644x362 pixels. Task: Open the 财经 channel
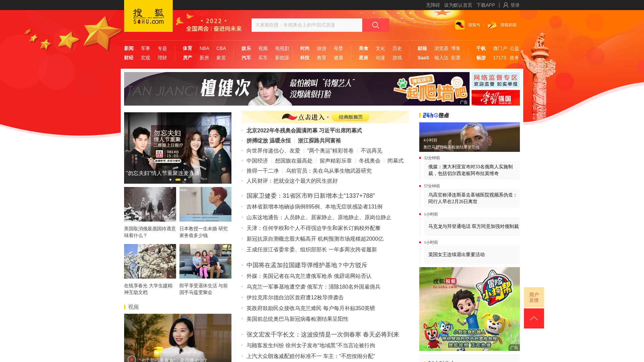click(129, 58)
